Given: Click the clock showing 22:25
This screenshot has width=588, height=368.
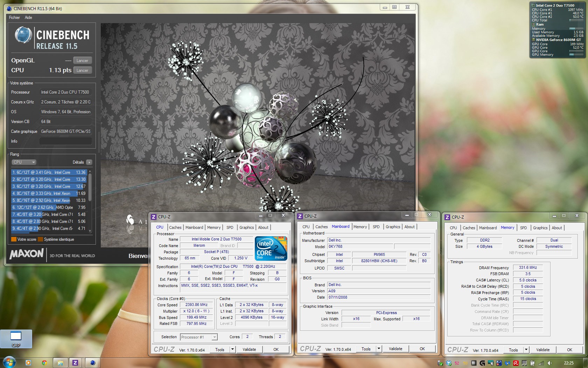Looking at the screenshot, I should 569,363.
